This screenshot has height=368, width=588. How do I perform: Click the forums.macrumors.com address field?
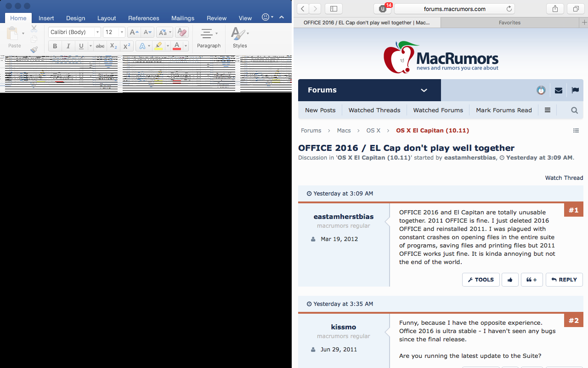pyautogui.click(x=454, y=9)
